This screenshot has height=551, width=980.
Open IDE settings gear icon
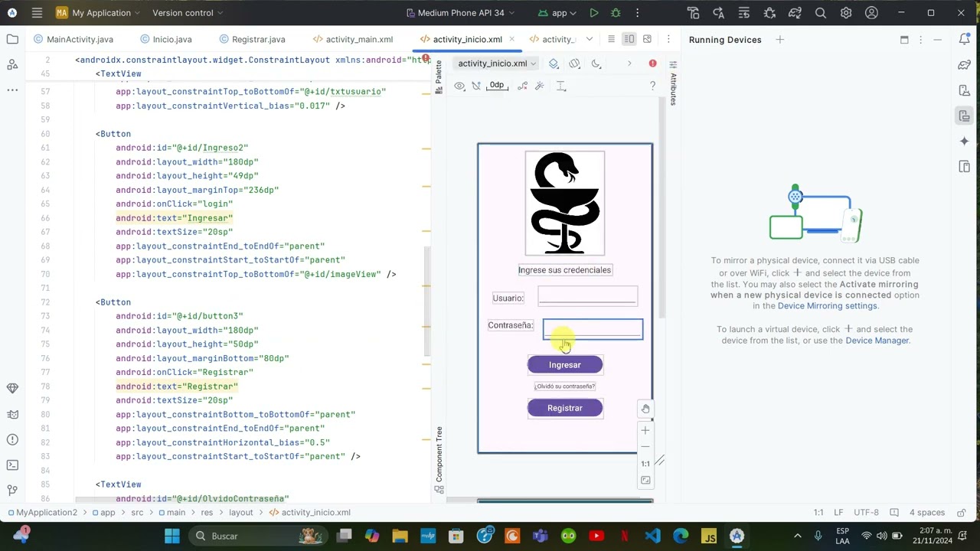point(846,13)
